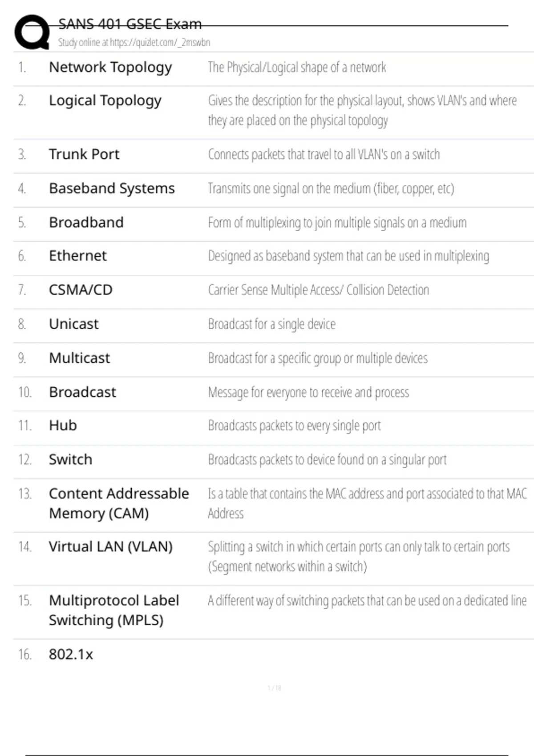The width and height of the screenshot is (534, 756).
Task: Select the Broadband term
Action: pos(86,222)
